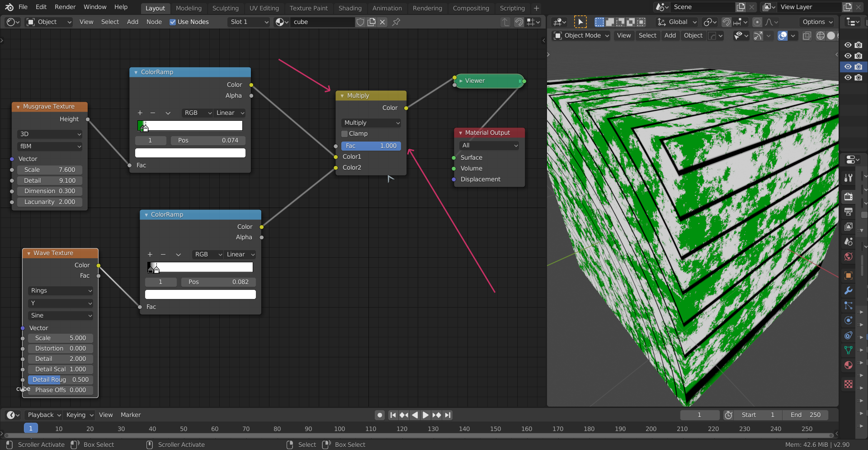
Task: Open the Modifier Properties wrench icon
Action: click(848, 290)
